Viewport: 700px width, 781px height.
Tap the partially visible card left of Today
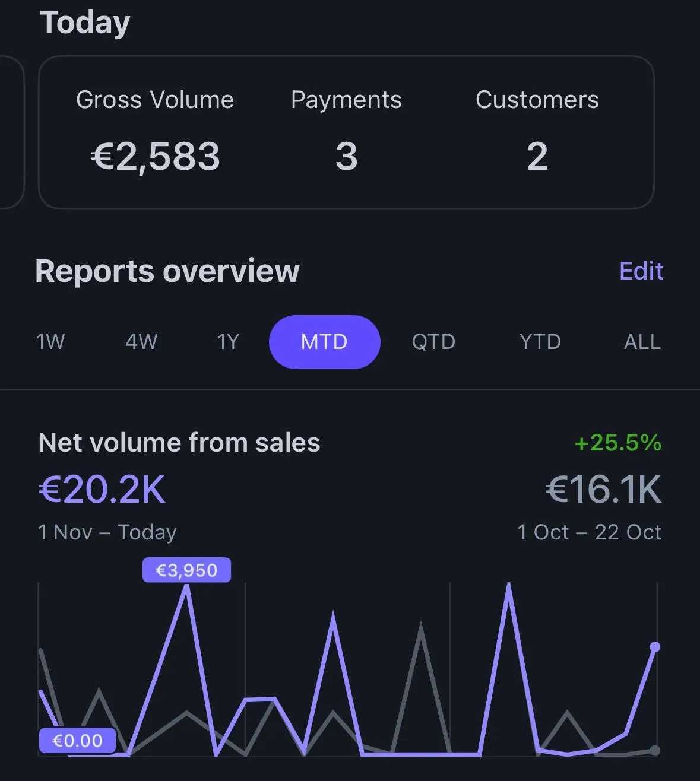point(11,132)
